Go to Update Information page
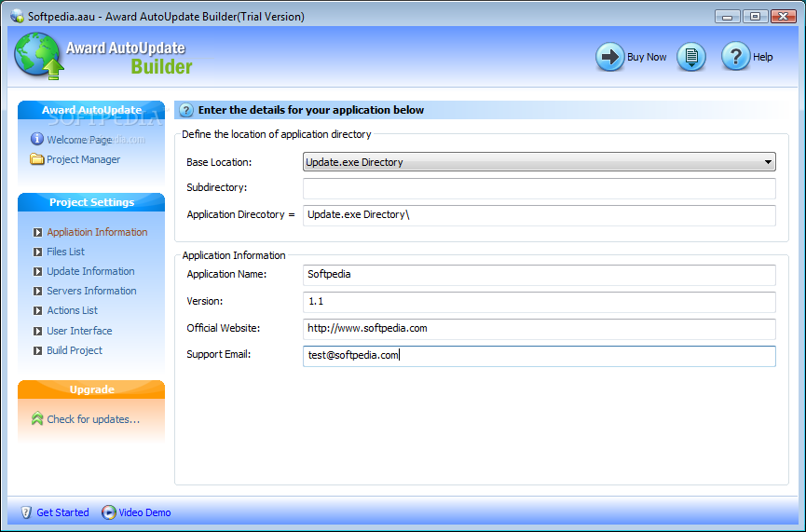Screen dimensions: 806x532 tap(90, 271)
